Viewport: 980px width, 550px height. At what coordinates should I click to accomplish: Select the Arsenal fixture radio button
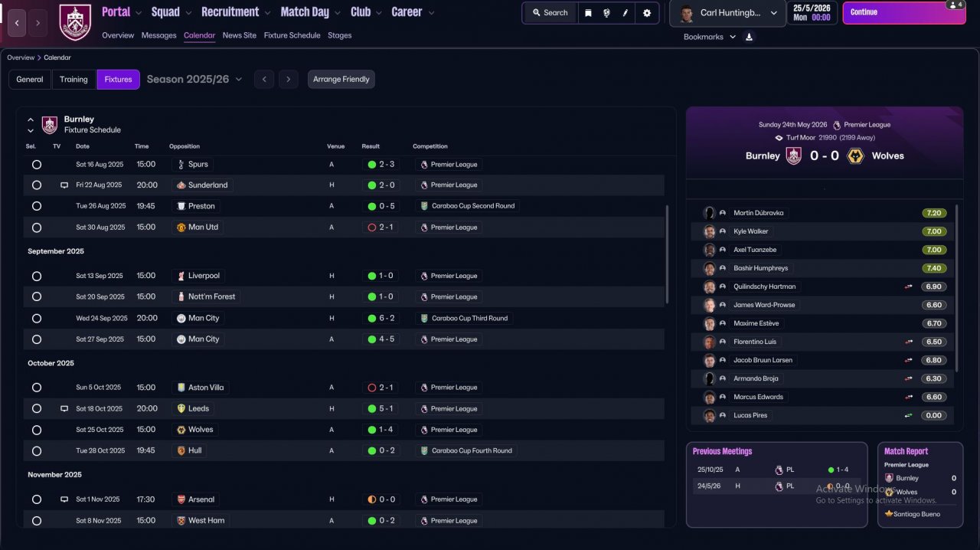point(37,499)
